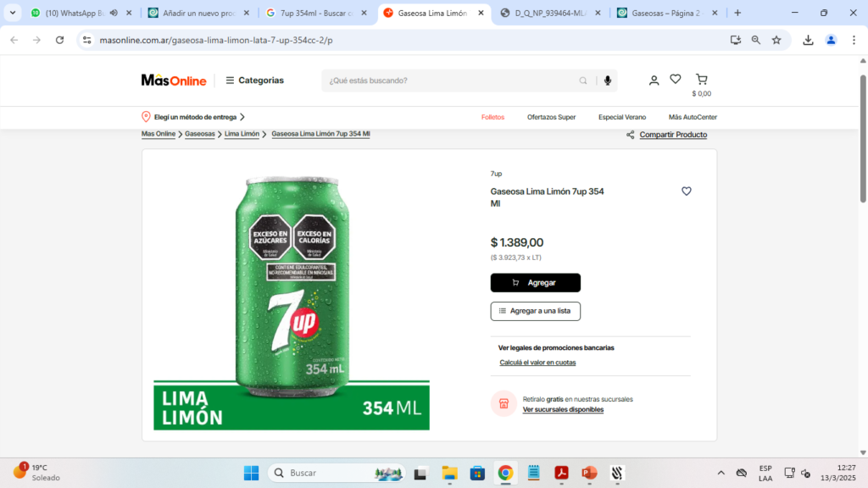
Task: Open the user account icon
Action: (654, 80)
